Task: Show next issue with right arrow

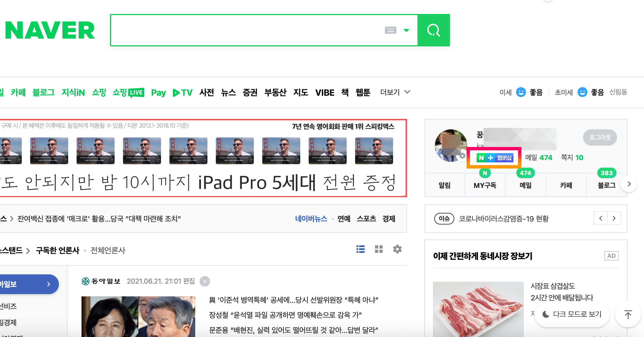Action: 614,218
